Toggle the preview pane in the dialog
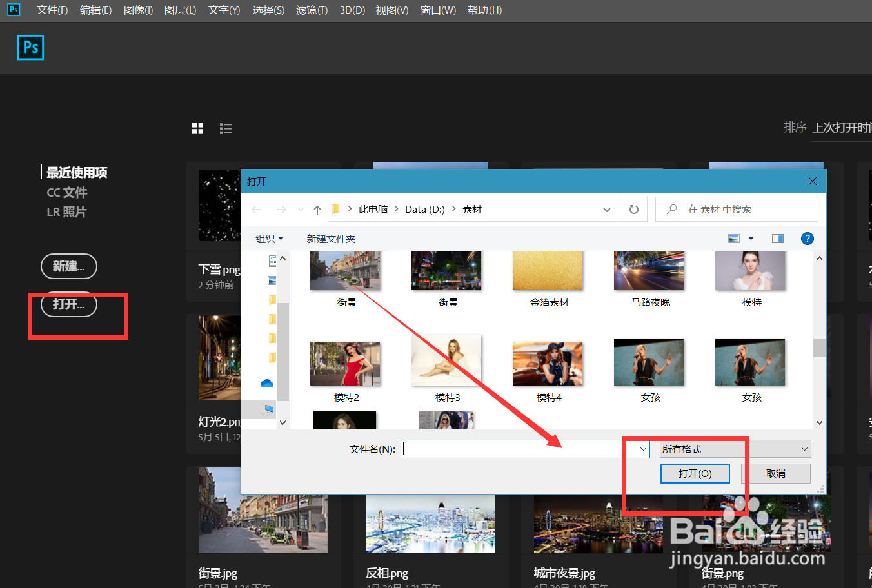The height and width of the screenshot is (588, 872). coord(777,239)
